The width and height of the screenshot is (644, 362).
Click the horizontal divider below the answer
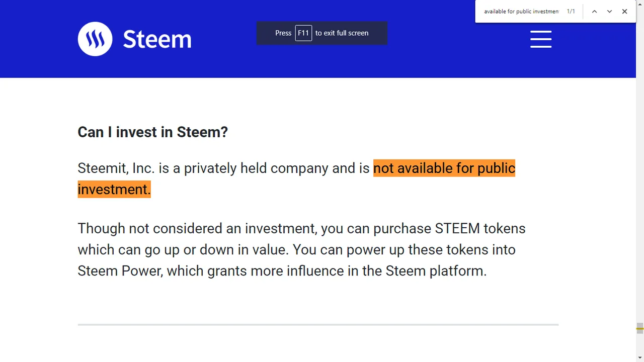point(318,325)
